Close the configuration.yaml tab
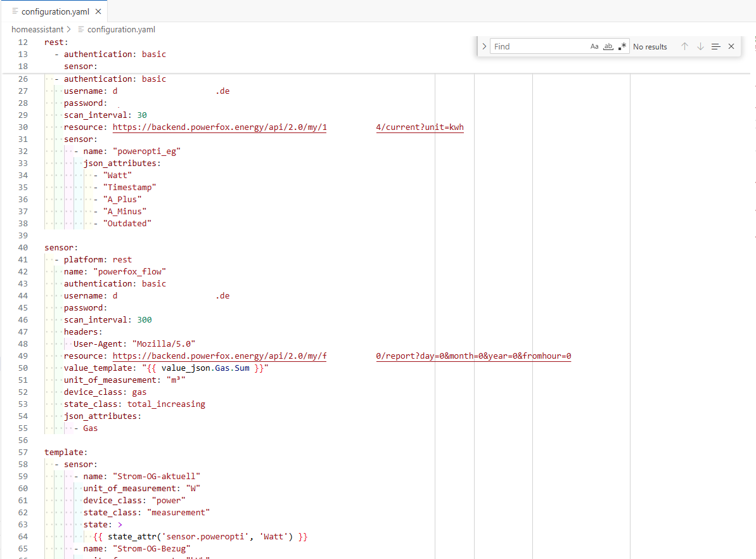The height and width of the screenshot is (559, 756). coord(98,11)
